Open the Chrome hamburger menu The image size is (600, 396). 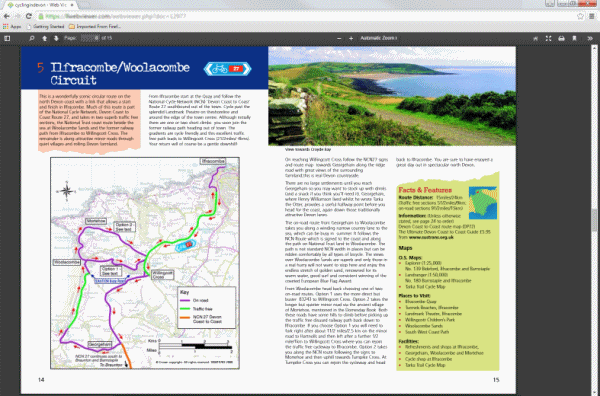pos(592,16)
